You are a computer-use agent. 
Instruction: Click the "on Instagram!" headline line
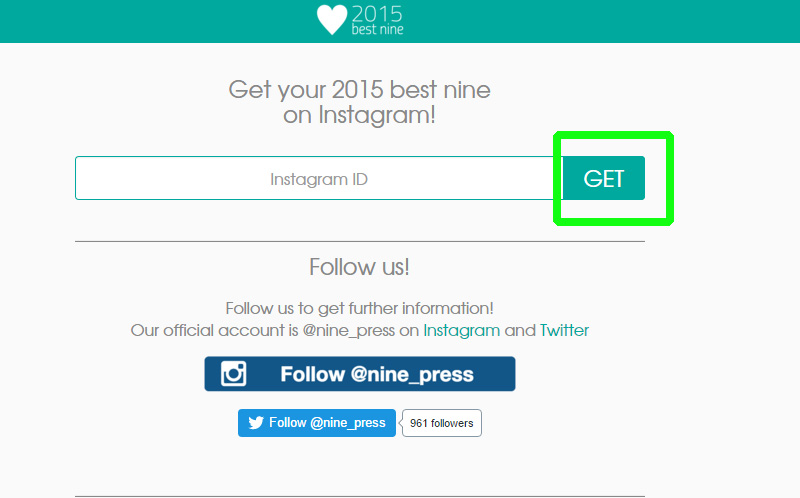pyautogui.click(x=359, y=114)
